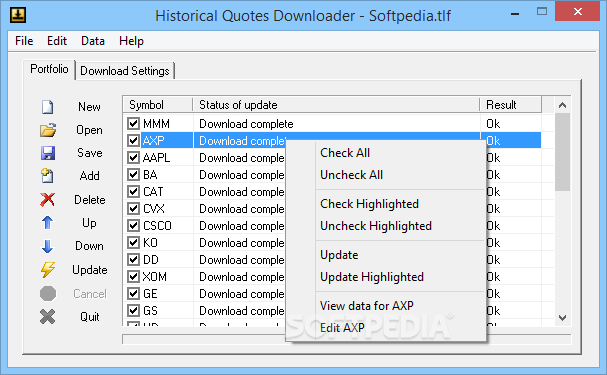Select the AAPL symbol text

(156, 158)
